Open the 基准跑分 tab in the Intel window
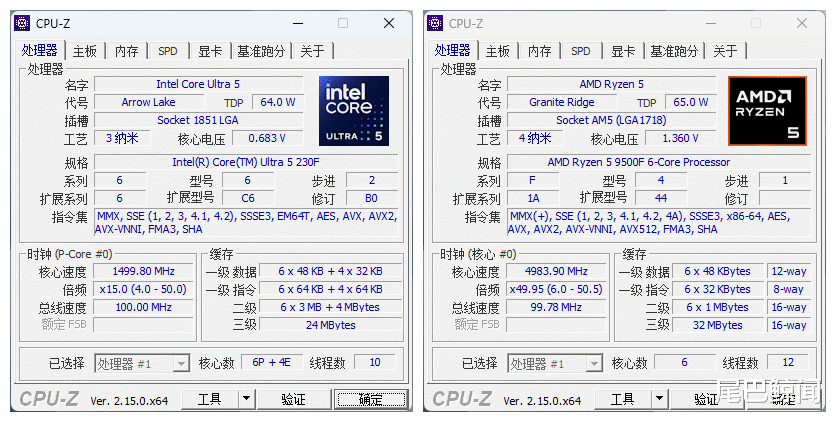The height and width of the screenshot is (422, 836). point(261,51)
